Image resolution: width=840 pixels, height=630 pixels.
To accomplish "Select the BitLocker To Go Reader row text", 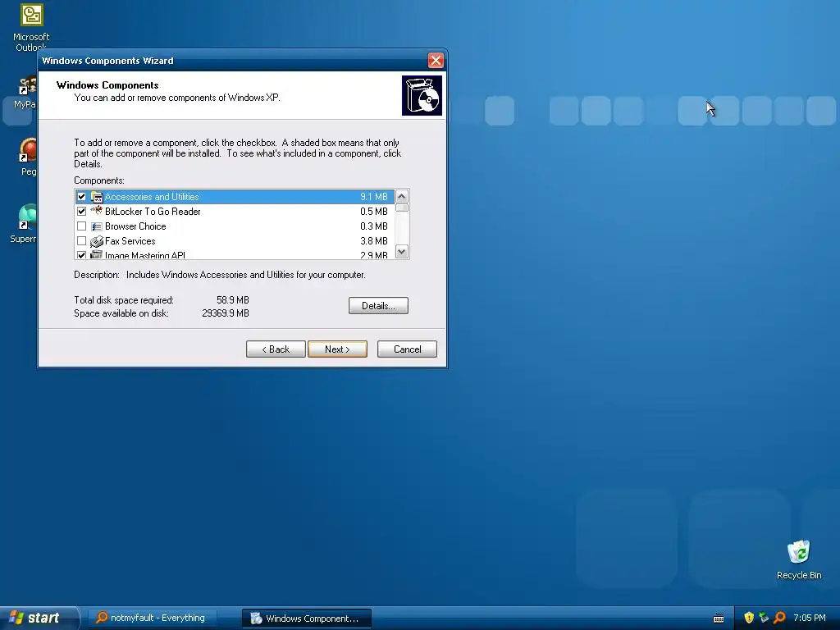I will click(153, 212).
